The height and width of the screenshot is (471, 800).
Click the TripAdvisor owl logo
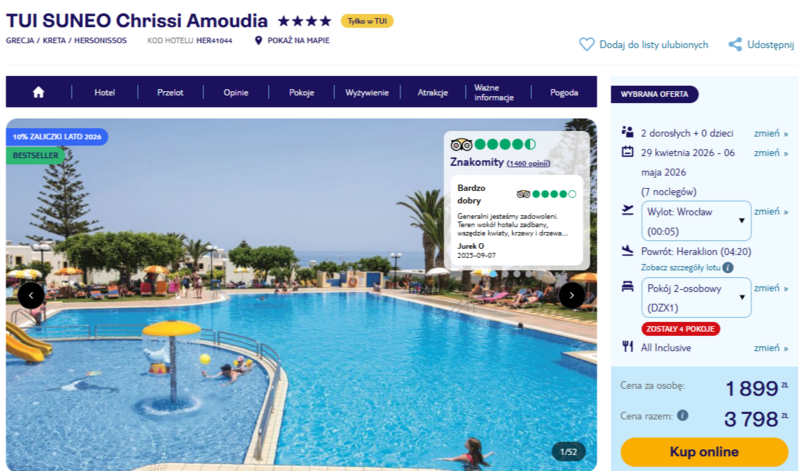coord(461,145)
